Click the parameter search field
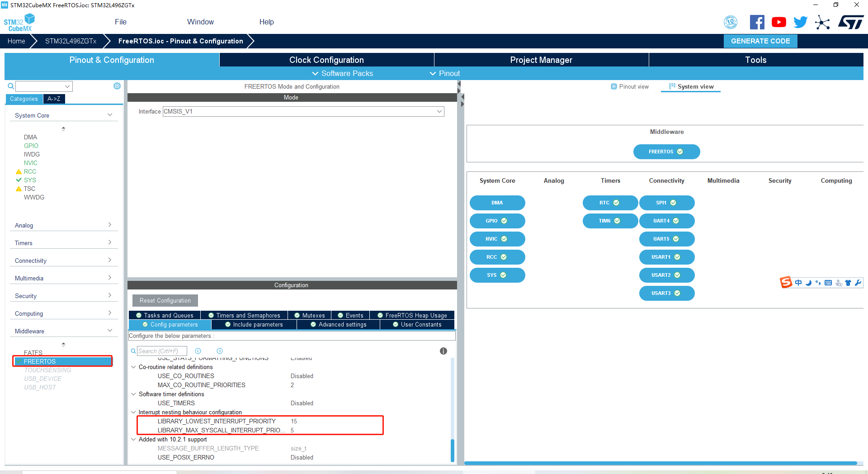 [162, 351]
